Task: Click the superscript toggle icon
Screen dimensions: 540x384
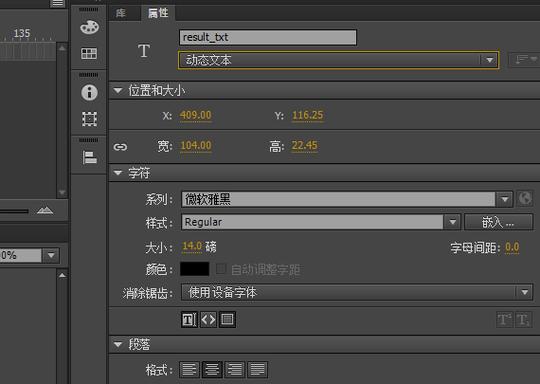Action: click(x=504, y=320)
